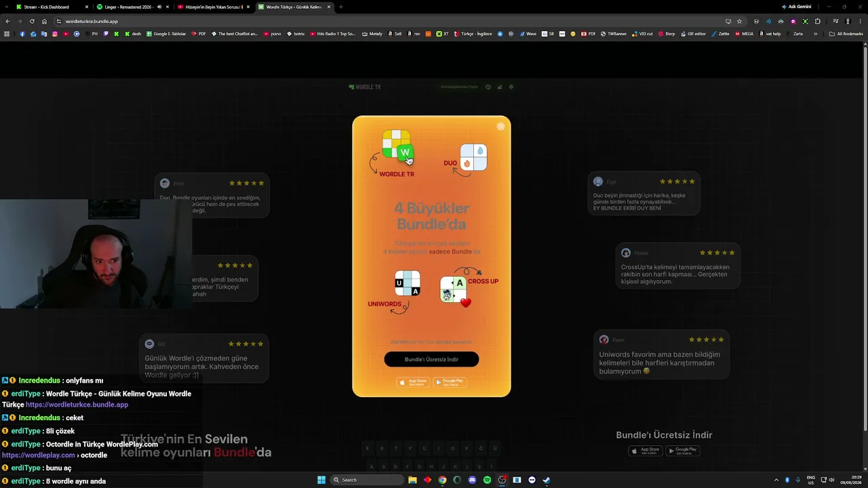Open the Metafy bookmark

[x=372, y=33]
